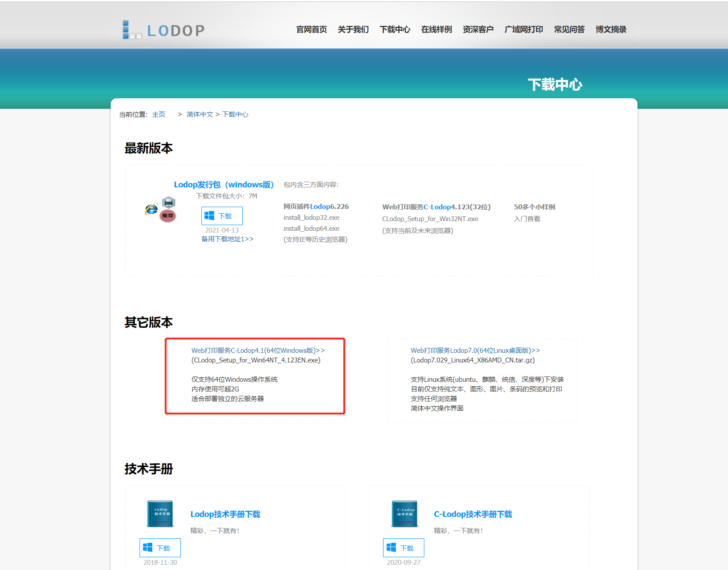Viewport: 728px width, 570px height.
Task: Open Web打印服务Lodop7.0(64位Linux桌面版)>> link
Action: [476, 351]
